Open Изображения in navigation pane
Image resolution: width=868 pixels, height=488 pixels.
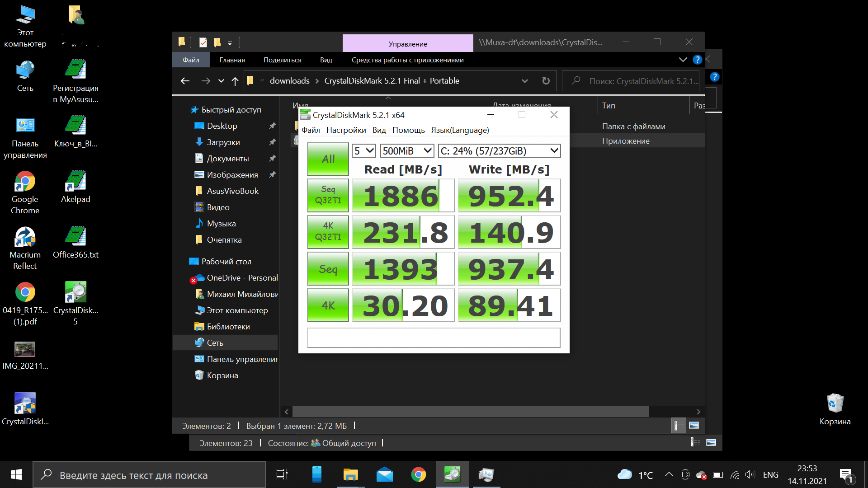pos(232,175)
